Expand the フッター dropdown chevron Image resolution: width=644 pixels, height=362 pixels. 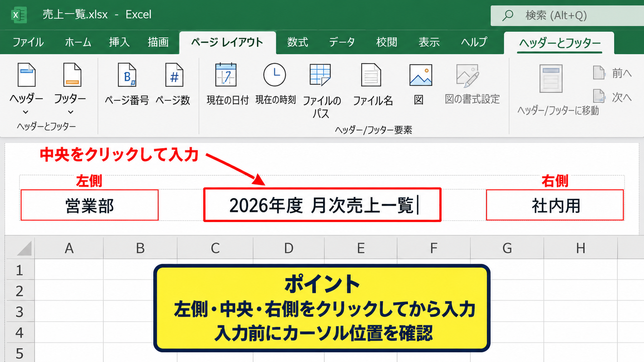tap(70, 112)
